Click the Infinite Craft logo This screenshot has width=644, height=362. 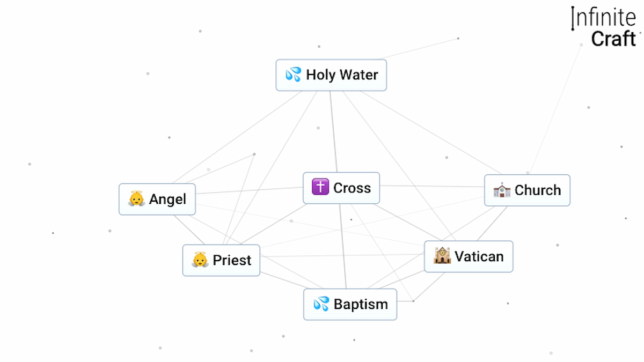tap(603, 27)
